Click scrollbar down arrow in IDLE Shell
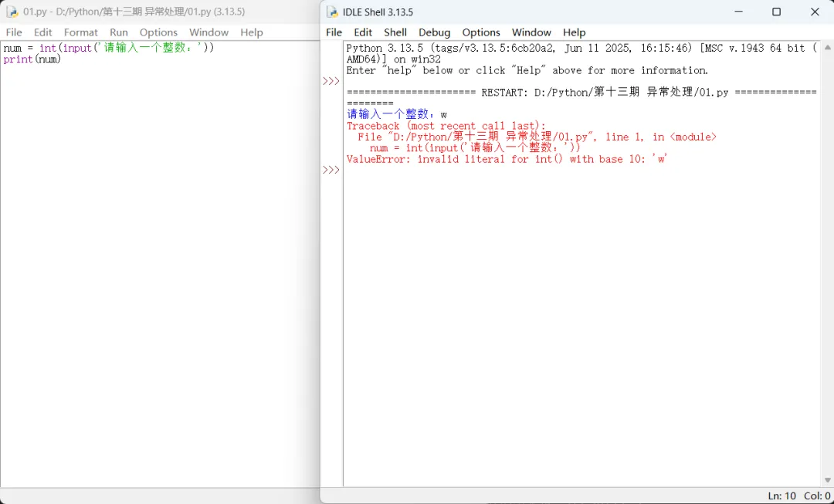Screen dimensions: 834x504 [827, 480]
